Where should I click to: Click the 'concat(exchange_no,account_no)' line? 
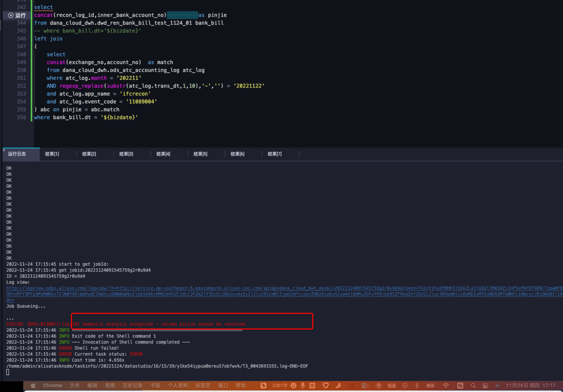click(x=110, y=62)
